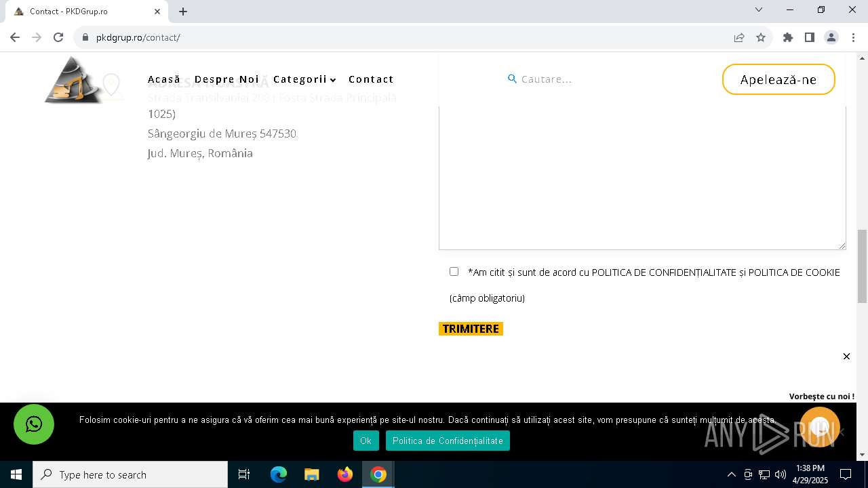Share this page icon
Image resolution: width=868 pixels, height=488 pixels.
coord(739,37)
